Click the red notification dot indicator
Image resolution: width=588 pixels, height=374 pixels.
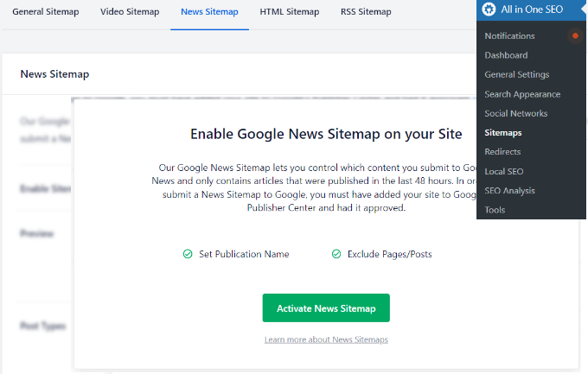[x=575, y=36]
